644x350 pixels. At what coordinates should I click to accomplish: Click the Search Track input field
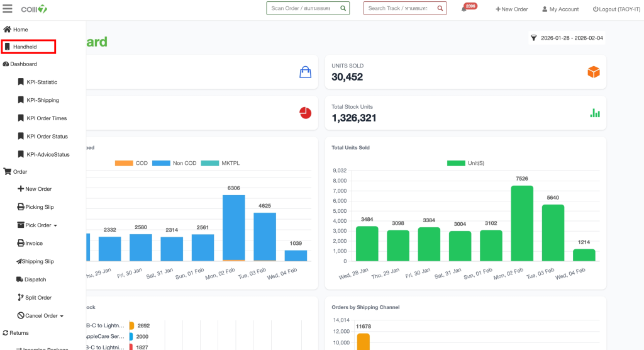coord(399,9)
